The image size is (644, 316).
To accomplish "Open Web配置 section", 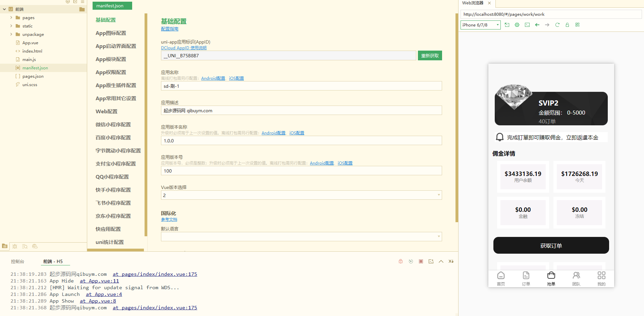I will coord(106,111).
